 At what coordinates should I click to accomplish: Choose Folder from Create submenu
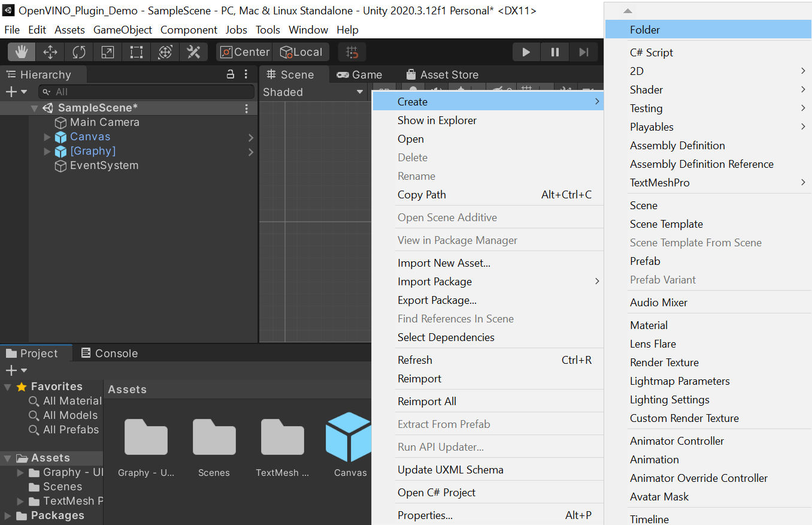tap(645, 29)
